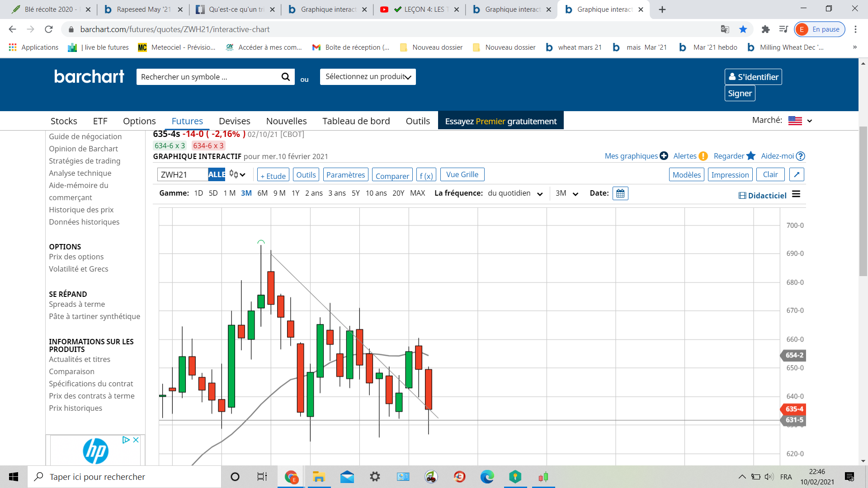Switch to 'Rapeseed May '21' browser tab
Screen dimensions: 868x488
click(x=142, y=9)
